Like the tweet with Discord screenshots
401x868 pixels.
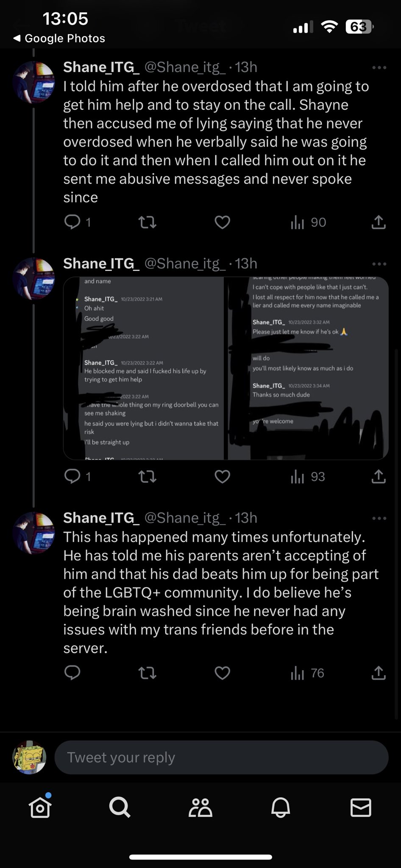222,477
